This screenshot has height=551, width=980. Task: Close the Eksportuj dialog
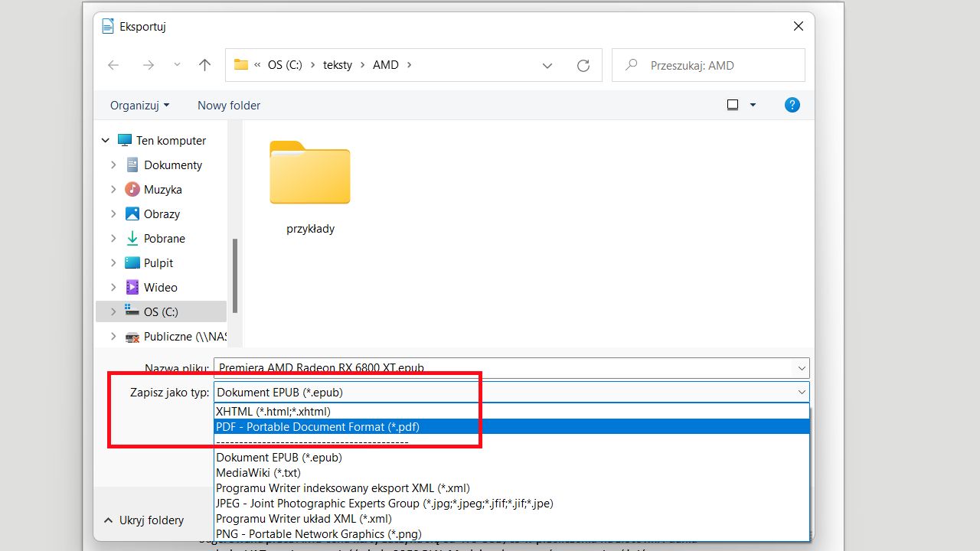pos(799,27)
